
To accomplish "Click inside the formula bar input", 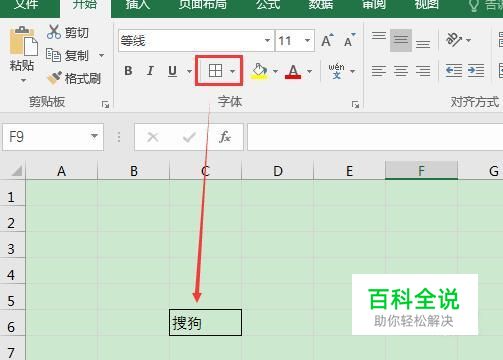I will [x=375, y=137].
